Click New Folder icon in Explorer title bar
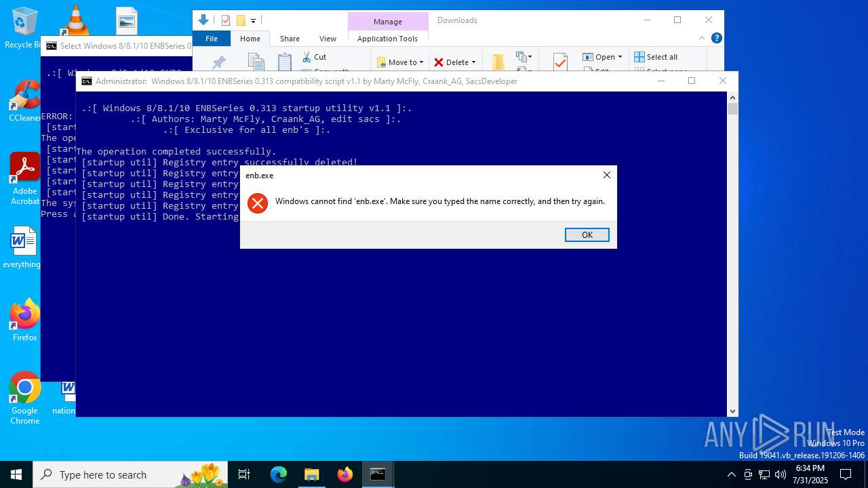This screenshot has height=488, width=868. (x=240, y=20)
